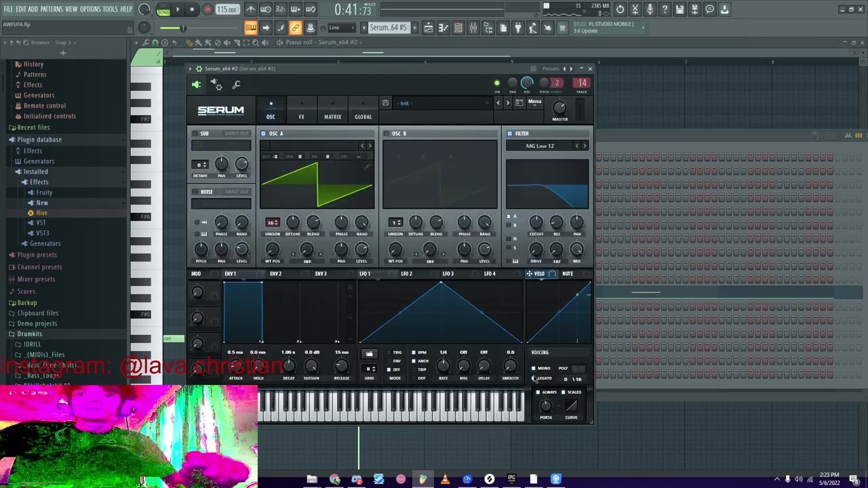The height and width of the screenshot is (488, 868).
Task: Open the PATTERNS menu in the FL Studio menu bar
Action: (52, 9)
